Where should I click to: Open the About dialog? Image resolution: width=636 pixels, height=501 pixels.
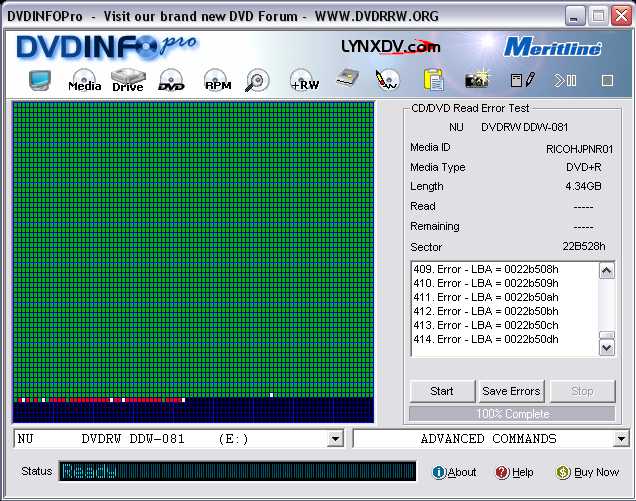455,472
